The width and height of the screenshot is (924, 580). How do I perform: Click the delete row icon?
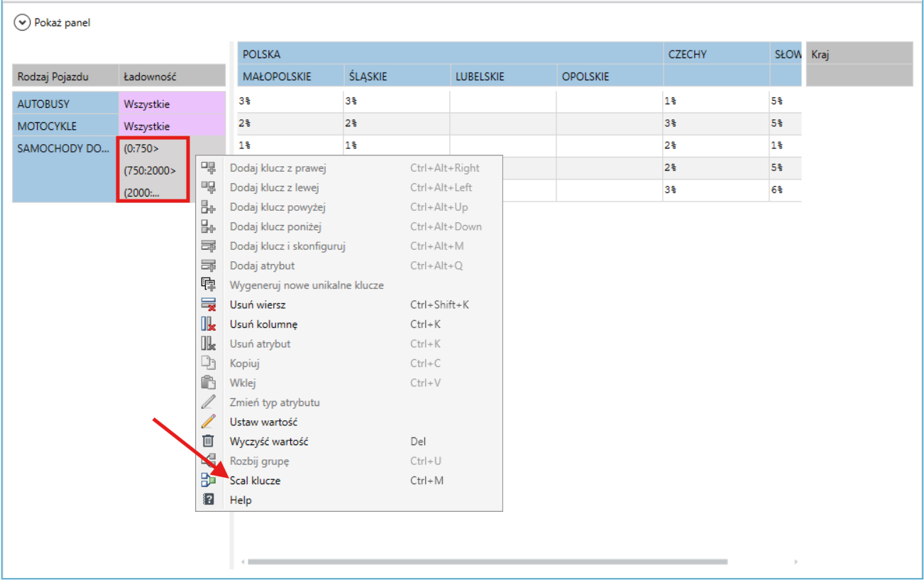208,305
